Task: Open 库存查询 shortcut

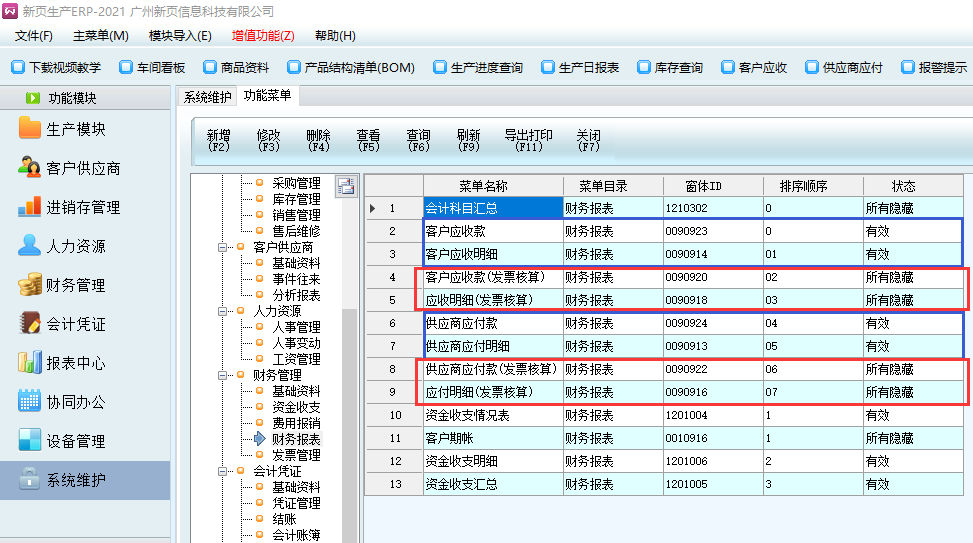Action: point(670,67)
